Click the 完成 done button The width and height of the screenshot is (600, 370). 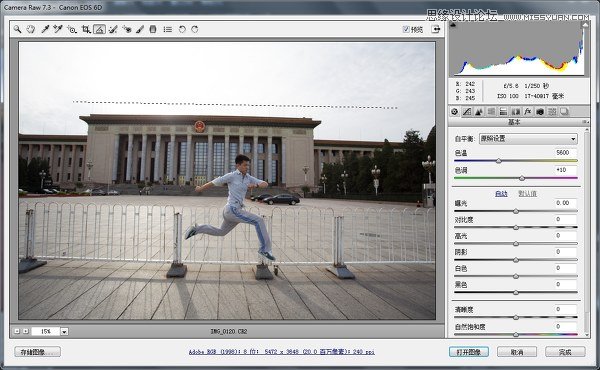point(565,352)
